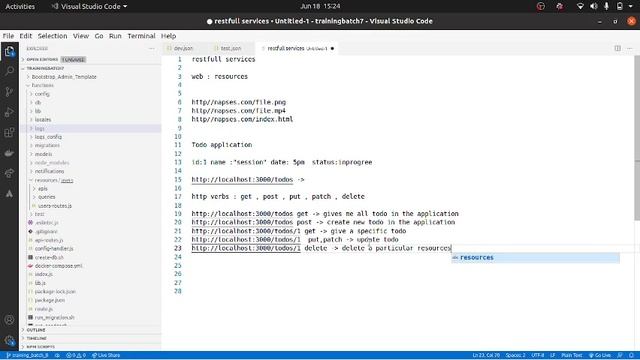
Task: Click the red circular tray icon
Action: pos(541,6)
